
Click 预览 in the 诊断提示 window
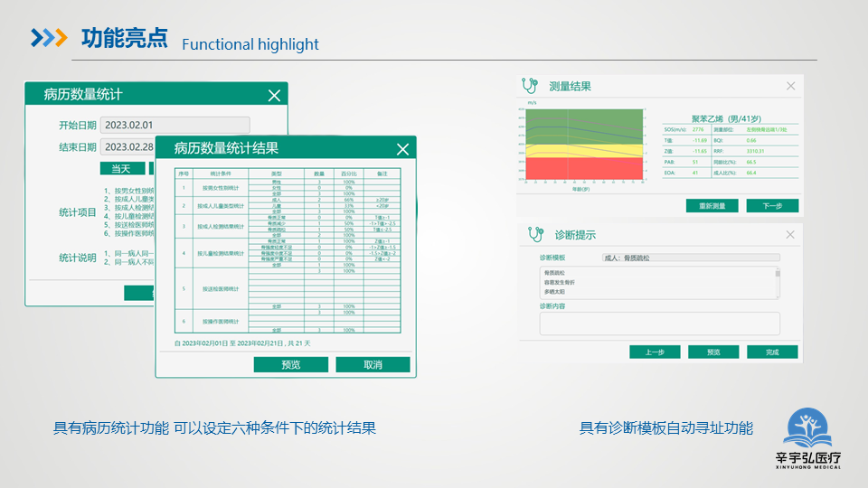pos(713,352)
